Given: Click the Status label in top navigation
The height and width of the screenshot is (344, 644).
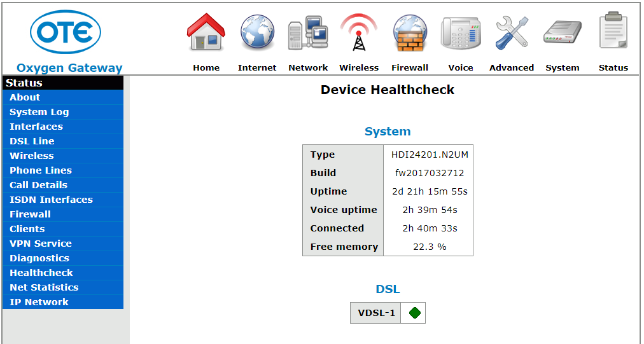Looking at the screenshot, I should tap(613, 68).
